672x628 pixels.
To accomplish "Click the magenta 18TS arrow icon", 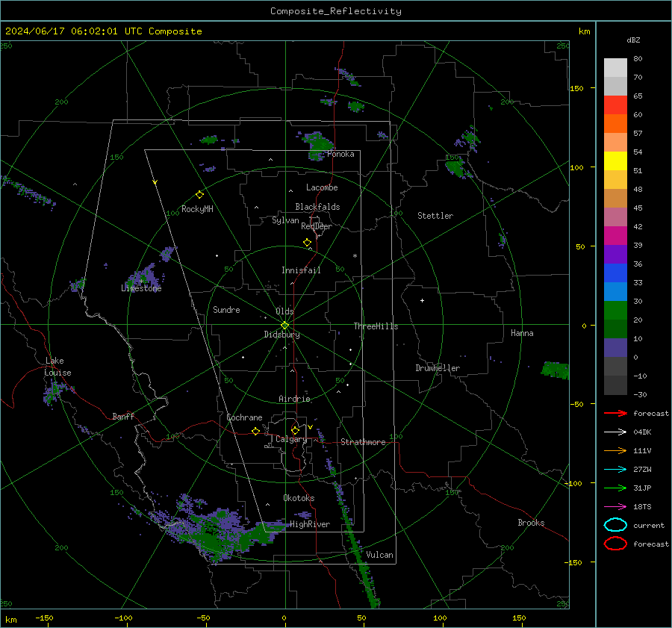I will pos(615,507).
